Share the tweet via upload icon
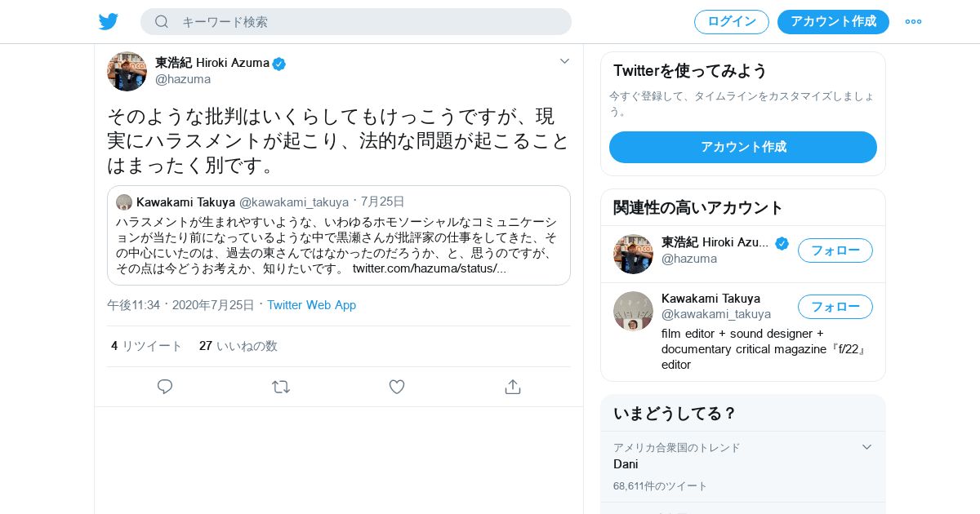The width and height of the screenshot is (980, 514). (x=513, y=387)
